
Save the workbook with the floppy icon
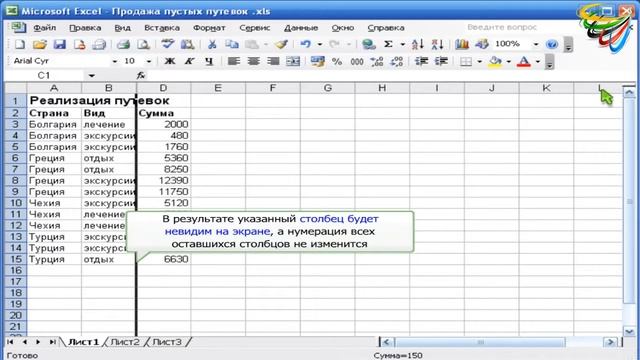(60, 44)
